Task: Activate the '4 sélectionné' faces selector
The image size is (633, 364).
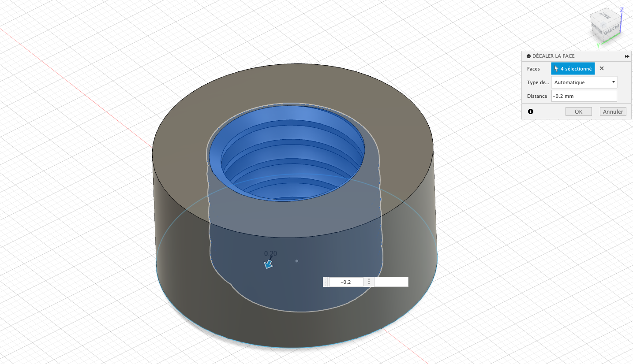Action: coord(573,69)
